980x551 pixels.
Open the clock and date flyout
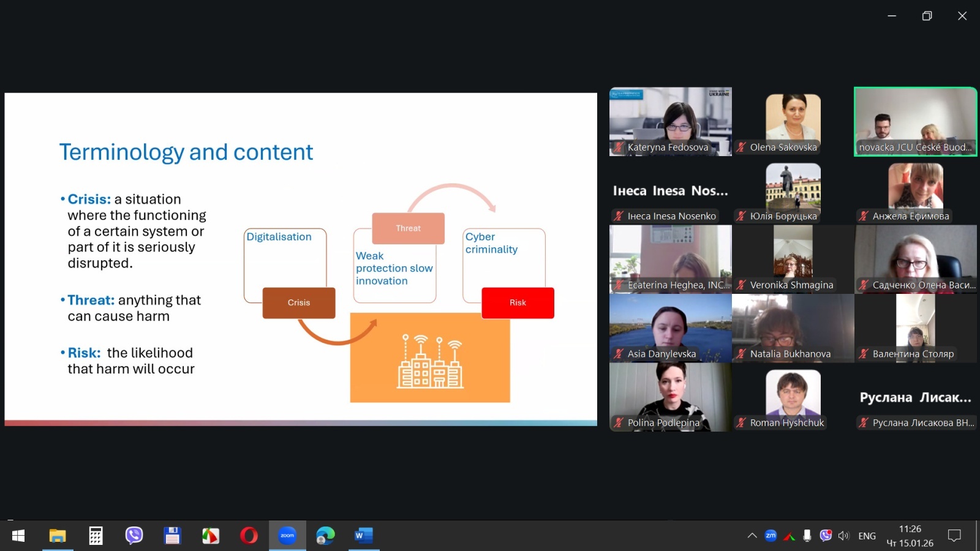tap(910, 536)
